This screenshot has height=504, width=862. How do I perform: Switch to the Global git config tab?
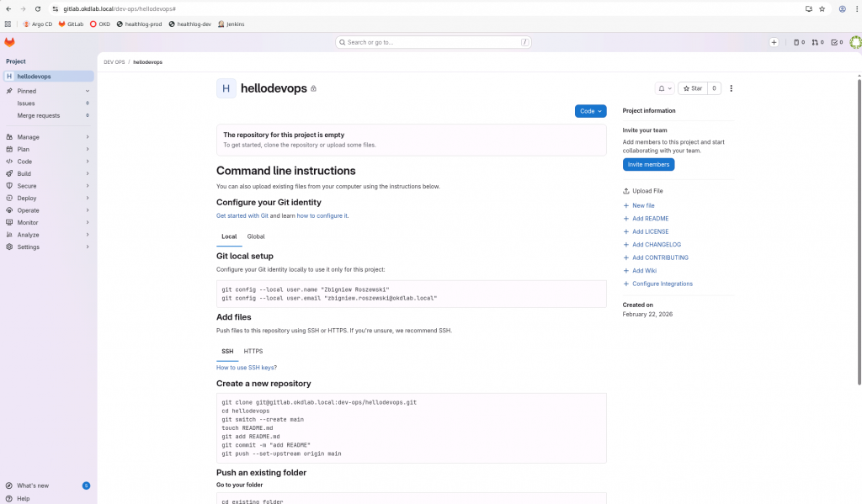coord(256,236)
